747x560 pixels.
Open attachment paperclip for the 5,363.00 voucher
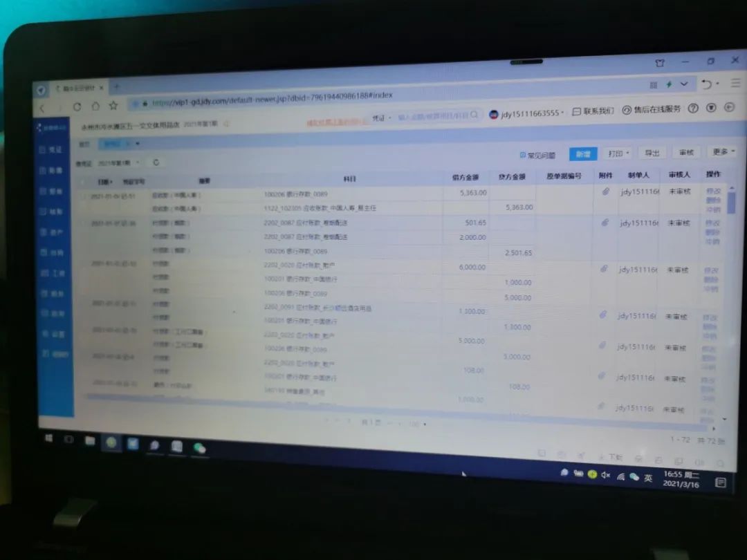pyautogui.click(x=605, y=192)
